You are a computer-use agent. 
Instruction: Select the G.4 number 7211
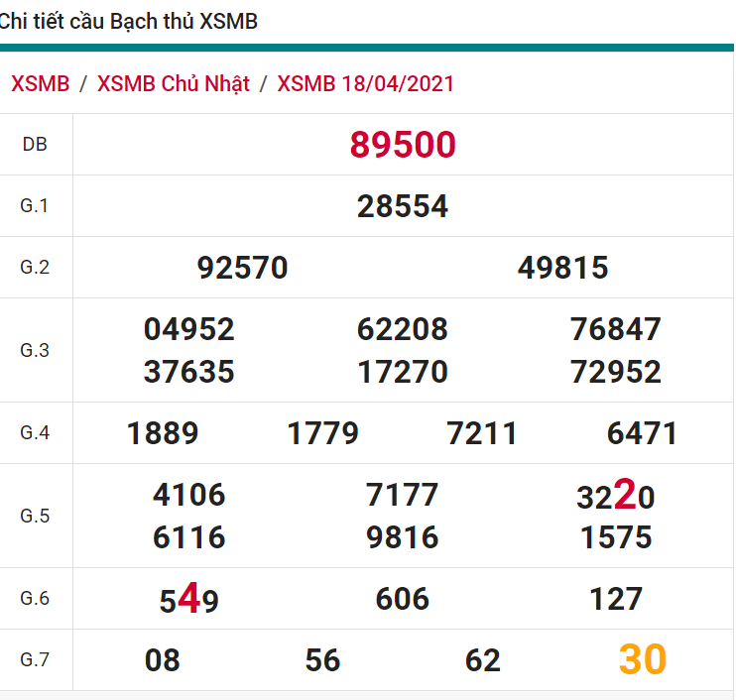click(x=483, y=433)
